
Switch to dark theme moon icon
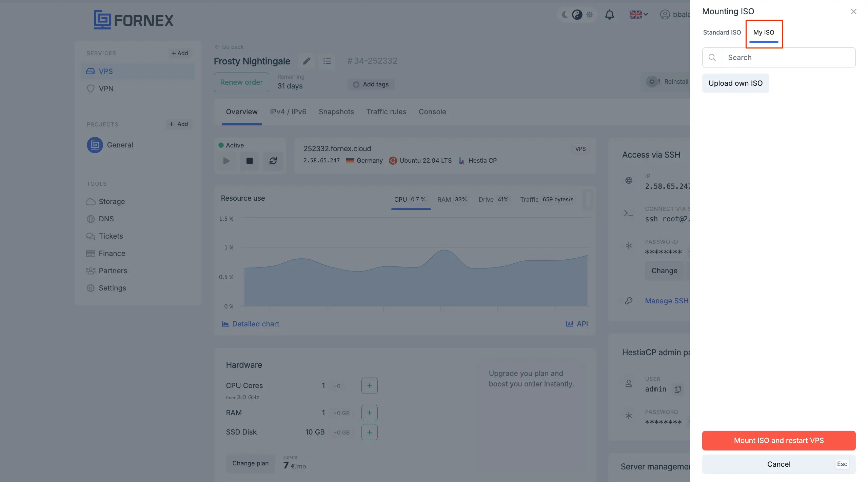(565, 15)
